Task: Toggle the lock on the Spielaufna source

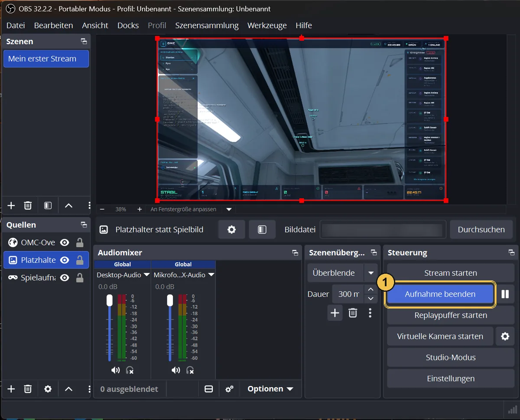Action: [x=80, y=278]
